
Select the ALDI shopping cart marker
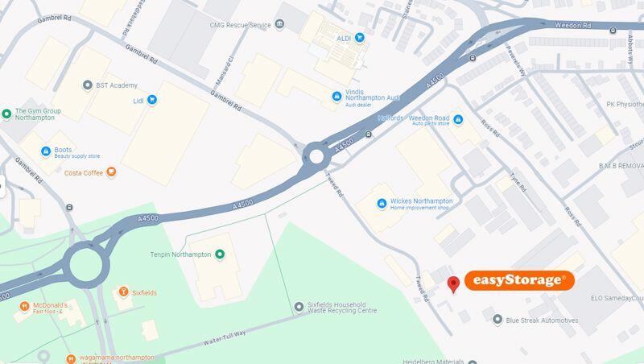(360, 38)
